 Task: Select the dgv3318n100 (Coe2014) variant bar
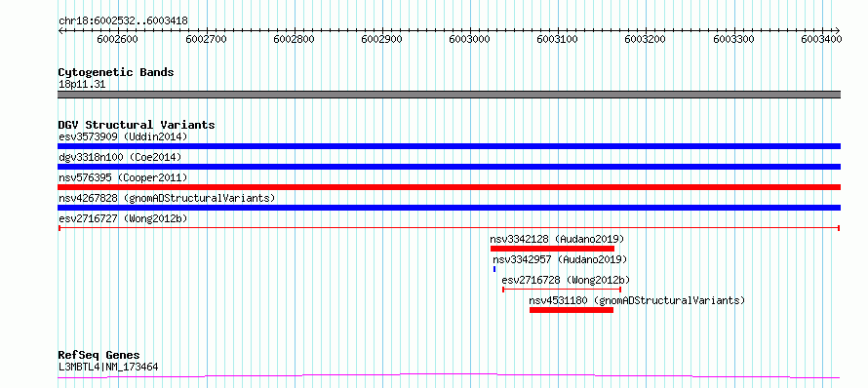pyautogui.click(x=449, y=167)
